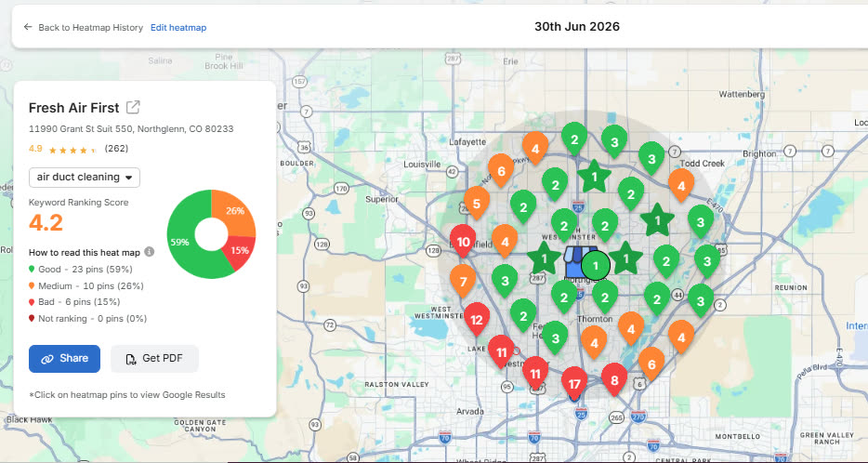Select the orange 7 map pin

point(464,281)
